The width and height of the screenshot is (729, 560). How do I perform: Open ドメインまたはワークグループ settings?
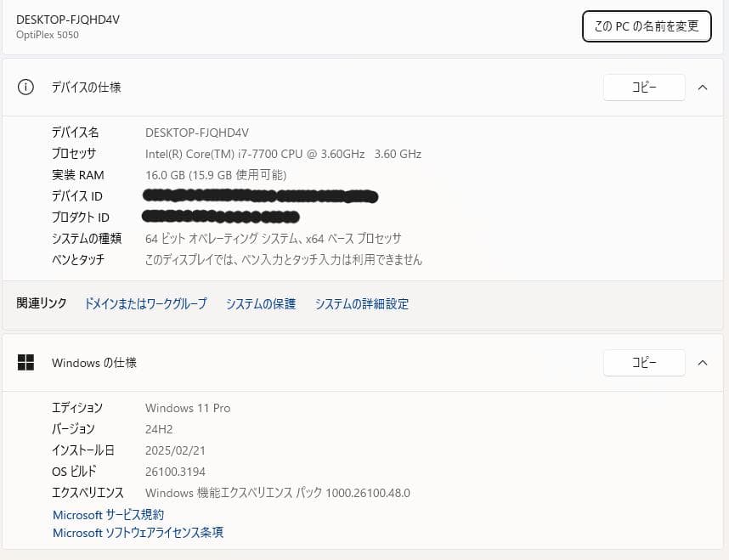point(144,303)
